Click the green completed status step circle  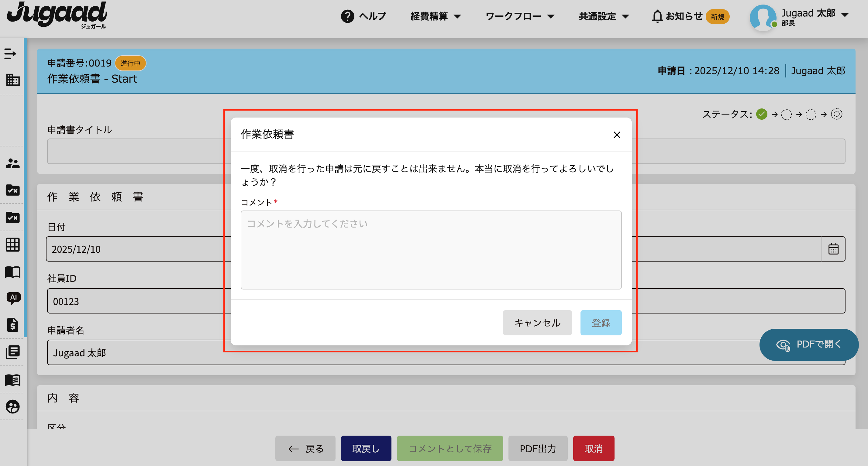pyautogui.click(x=762, y=115)
